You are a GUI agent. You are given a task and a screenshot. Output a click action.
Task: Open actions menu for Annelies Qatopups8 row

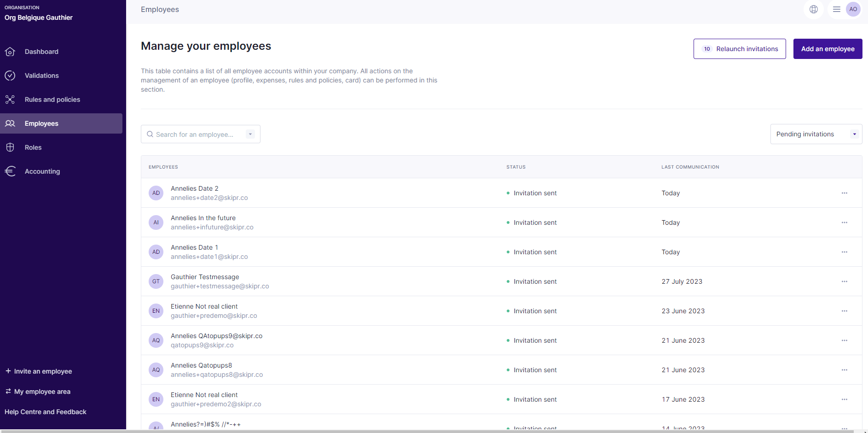click(x=845, y=370)
